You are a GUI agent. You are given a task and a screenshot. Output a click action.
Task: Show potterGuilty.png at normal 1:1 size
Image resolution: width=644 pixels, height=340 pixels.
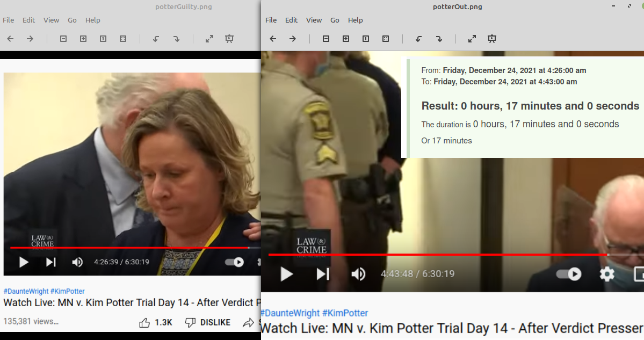103,39
